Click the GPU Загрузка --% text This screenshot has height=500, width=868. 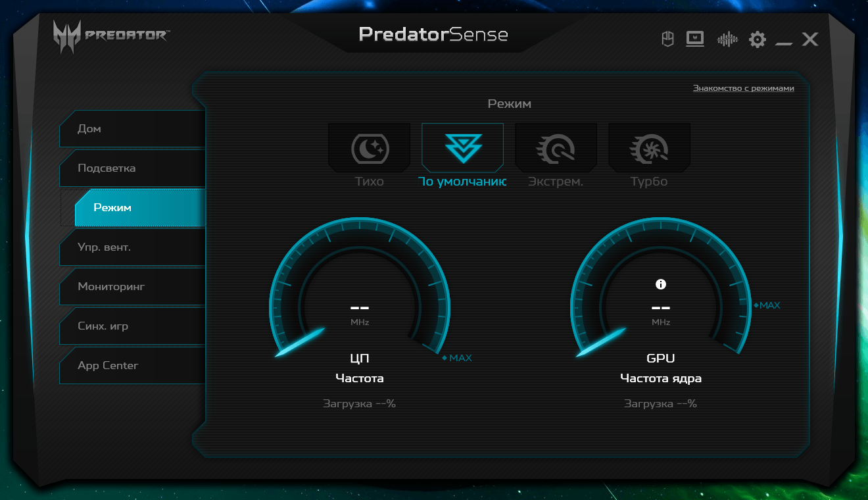tap(661, 404)
